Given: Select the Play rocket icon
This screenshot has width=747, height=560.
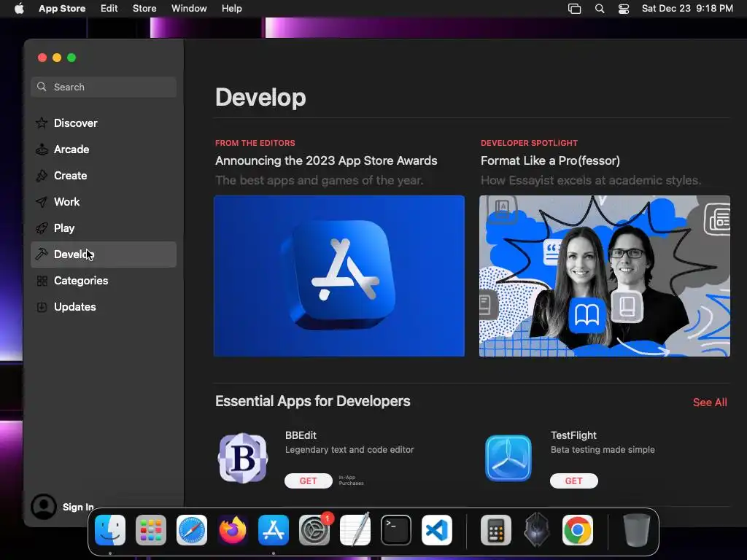Looking at the screenshot, I should tap(42, 228).
